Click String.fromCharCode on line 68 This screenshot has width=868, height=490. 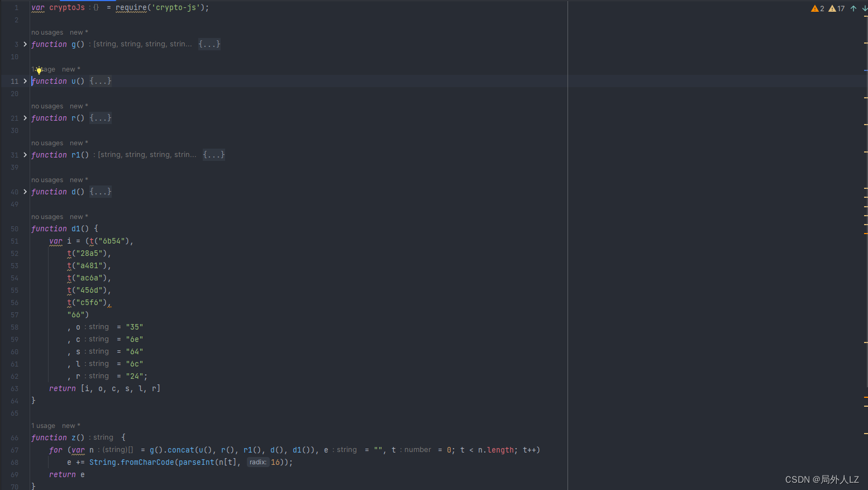point(132,462)
